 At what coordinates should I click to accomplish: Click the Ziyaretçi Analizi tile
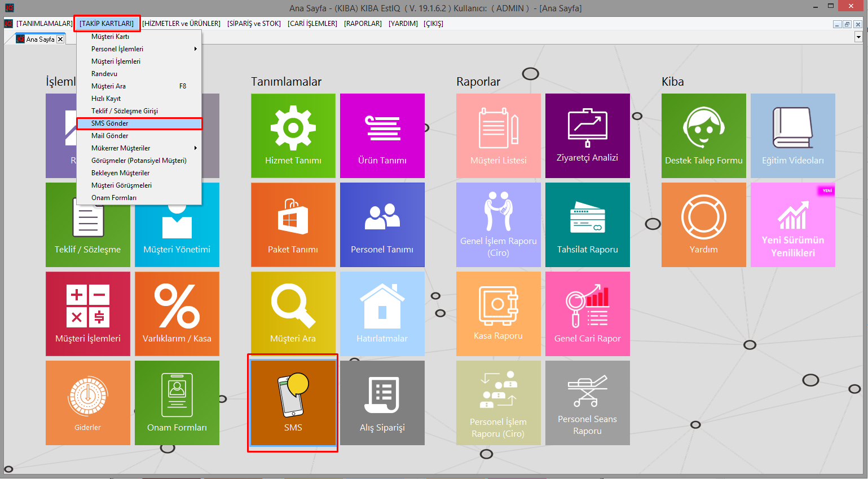tap(587, 135)
